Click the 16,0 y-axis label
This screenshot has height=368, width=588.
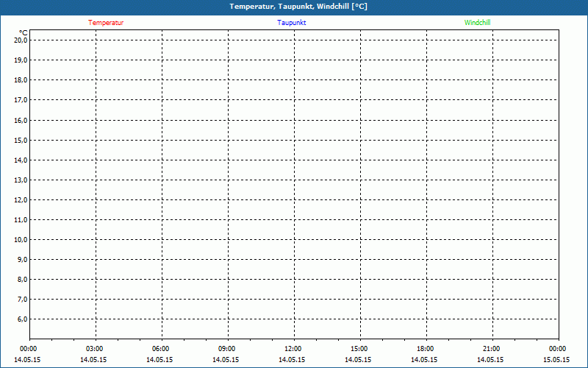click(21, 121)
